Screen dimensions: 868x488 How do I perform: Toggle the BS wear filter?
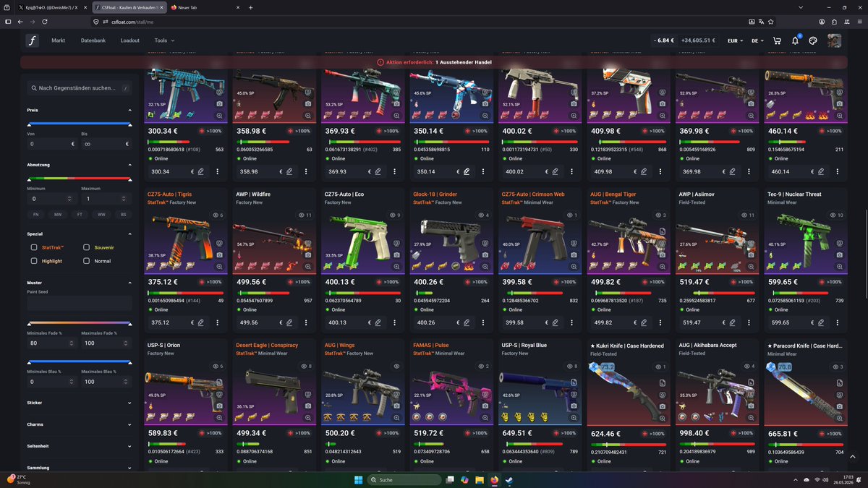[123, 215]
